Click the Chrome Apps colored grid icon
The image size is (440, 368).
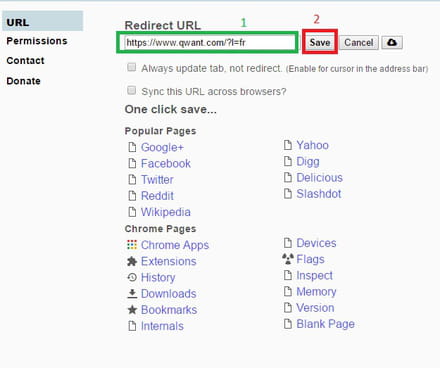pos(132,245)
